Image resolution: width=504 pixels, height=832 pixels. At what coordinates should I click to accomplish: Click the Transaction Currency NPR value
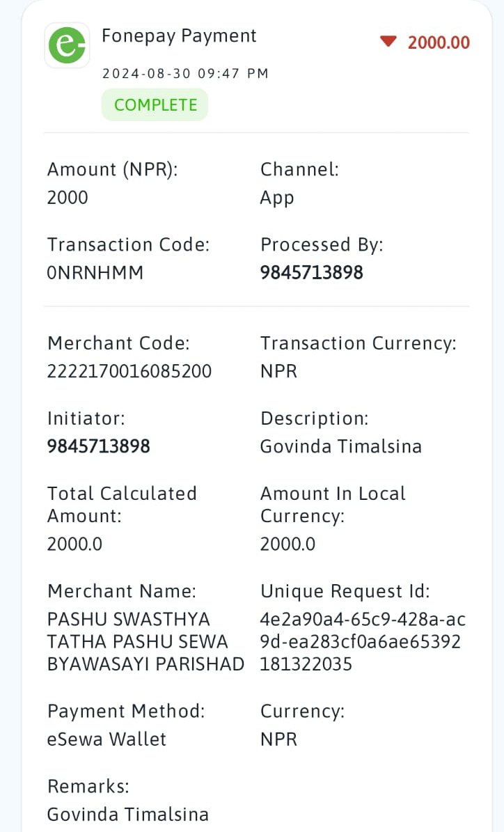coord(278,371)
